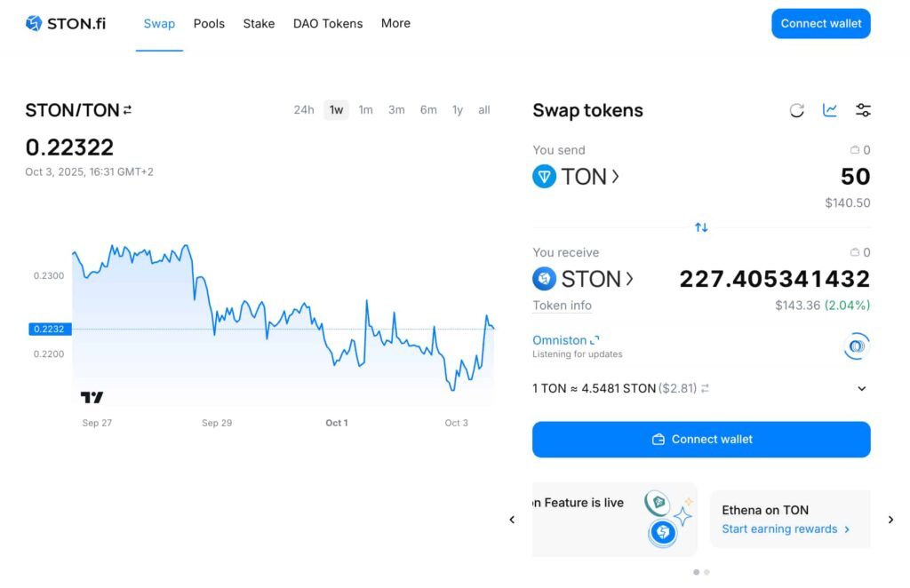This screenshot has width=910, height=588.
Task: Refresh the swap quote
Action: tap(797, 110)
